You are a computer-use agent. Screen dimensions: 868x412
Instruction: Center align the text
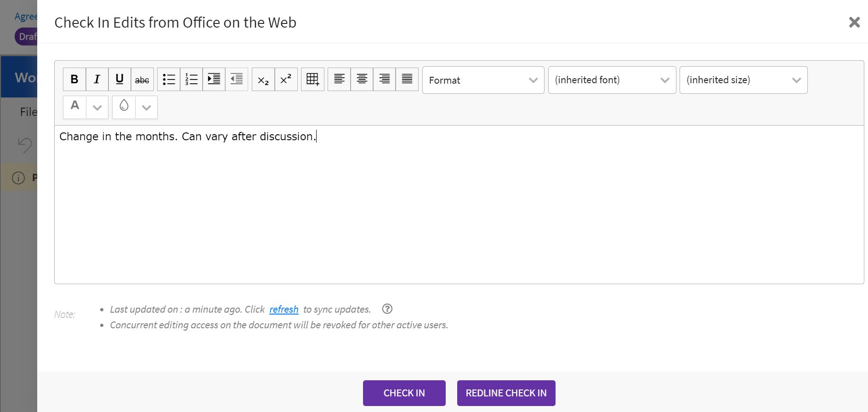362,80
